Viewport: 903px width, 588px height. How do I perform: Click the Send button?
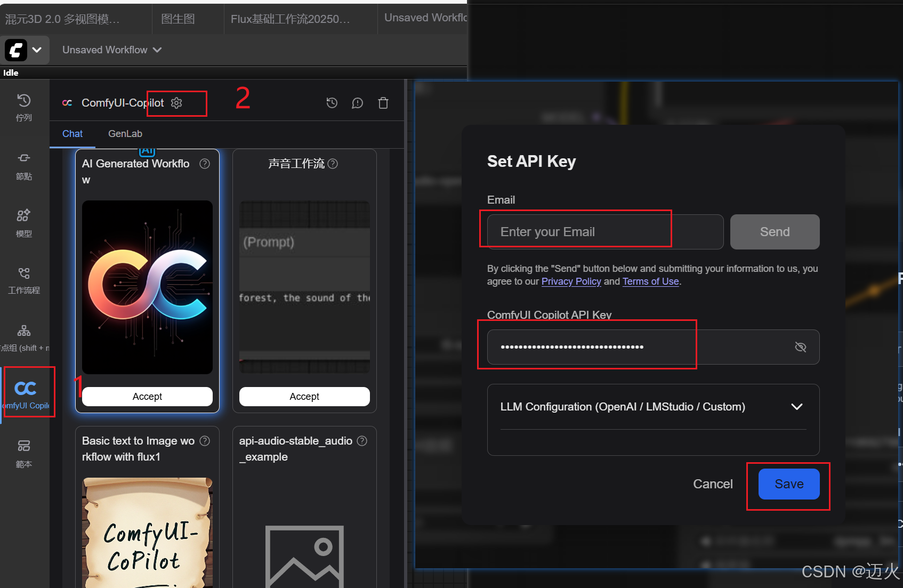[x=775, y=232]
